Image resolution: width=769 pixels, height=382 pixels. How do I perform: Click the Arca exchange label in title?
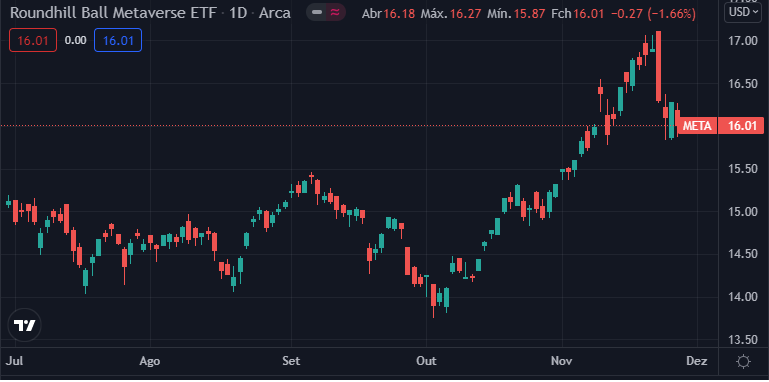[x=275, y=13]
